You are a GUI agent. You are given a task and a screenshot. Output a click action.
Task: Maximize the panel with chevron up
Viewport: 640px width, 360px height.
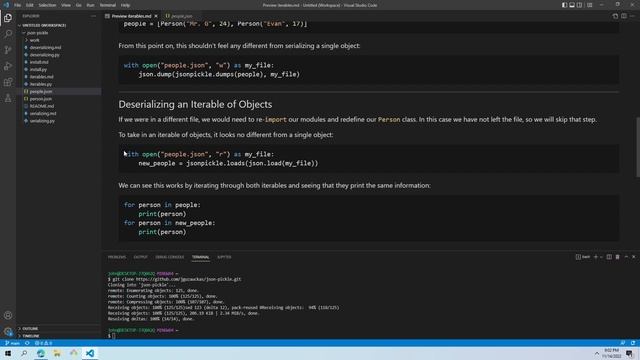[626, 257]
